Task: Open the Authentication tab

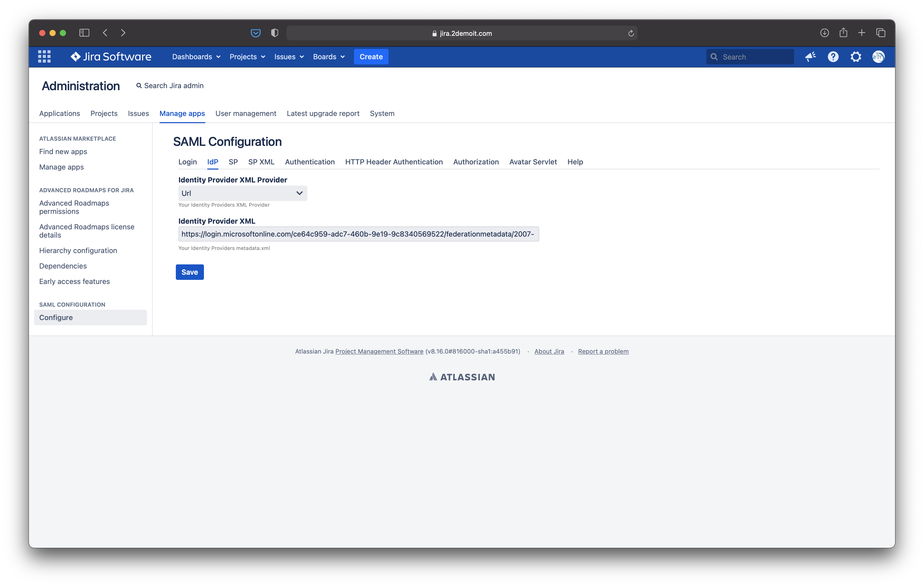Action: (x=310, y=162)
